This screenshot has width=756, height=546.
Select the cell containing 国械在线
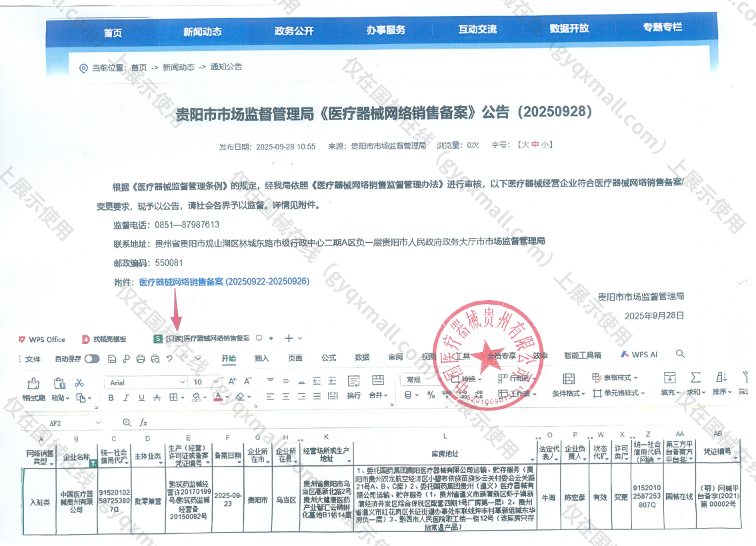(x=679, y=497)
